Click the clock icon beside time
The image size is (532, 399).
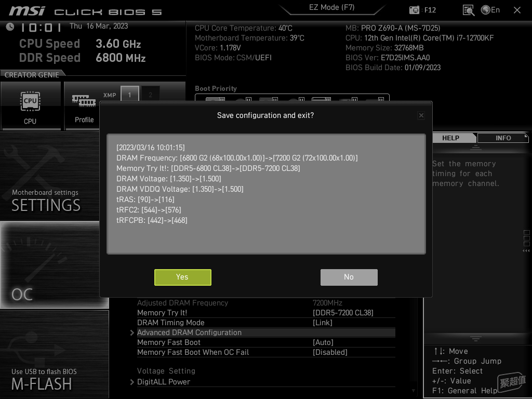pyautogui.click(x=10, y=27)
